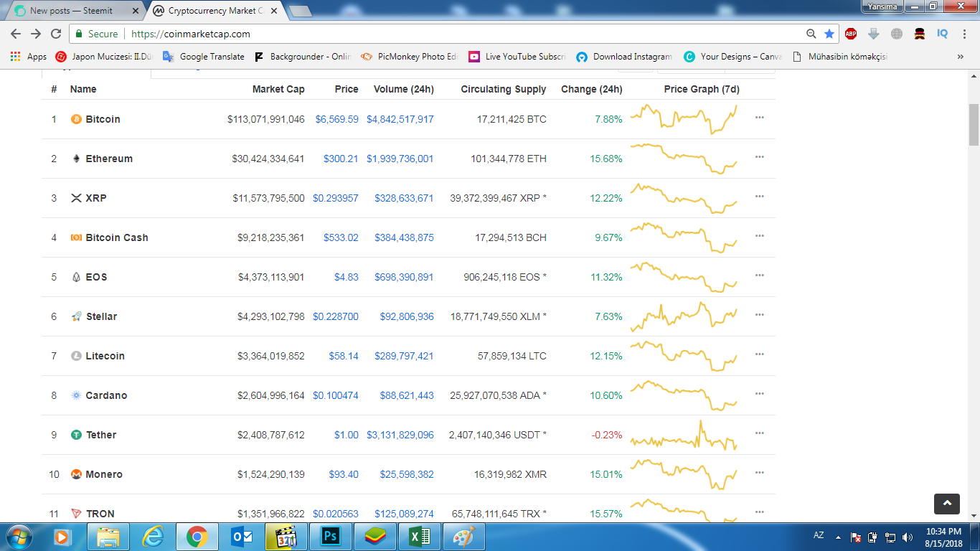
Task: Open the Ethereum row options menu
Action: coord(760,157)
